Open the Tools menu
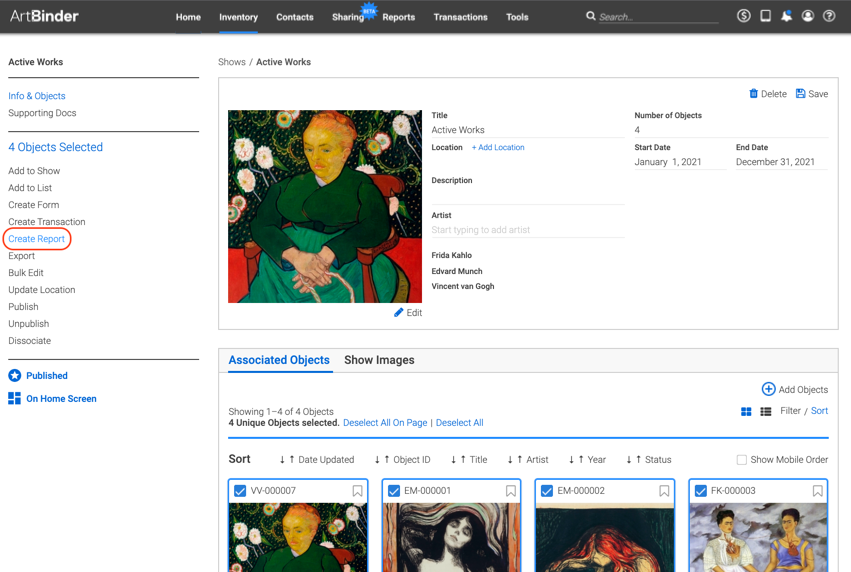Viewport: 851px width, 572px height. [x=517, y=17]
